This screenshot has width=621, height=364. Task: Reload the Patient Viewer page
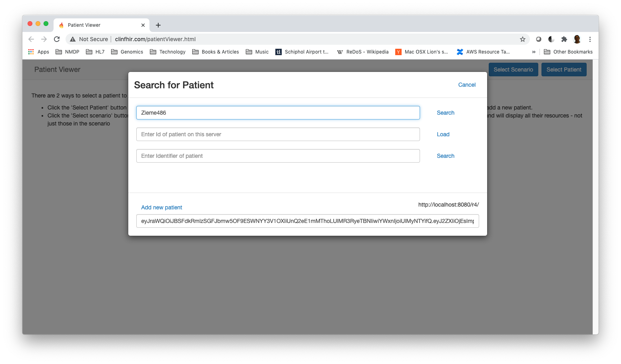pos(56,39)
